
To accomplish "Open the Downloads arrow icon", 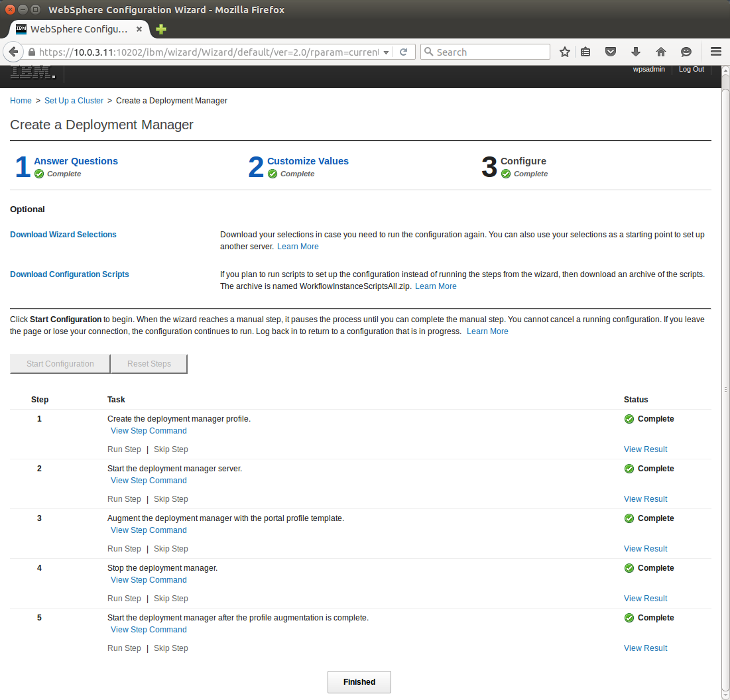I will 635,52.
